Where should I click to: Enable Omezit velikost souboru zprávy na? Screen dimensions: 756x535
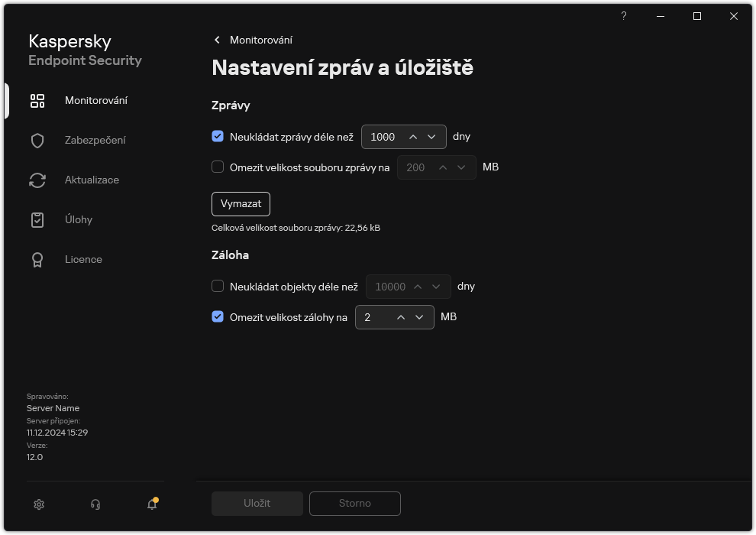point(219,167)
